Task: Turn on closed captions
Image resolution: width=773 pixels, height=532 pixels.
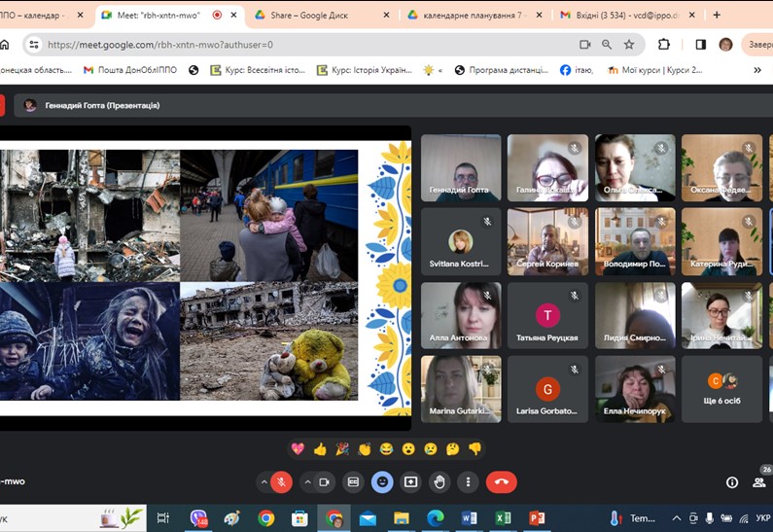Action: tap(354, 481)
